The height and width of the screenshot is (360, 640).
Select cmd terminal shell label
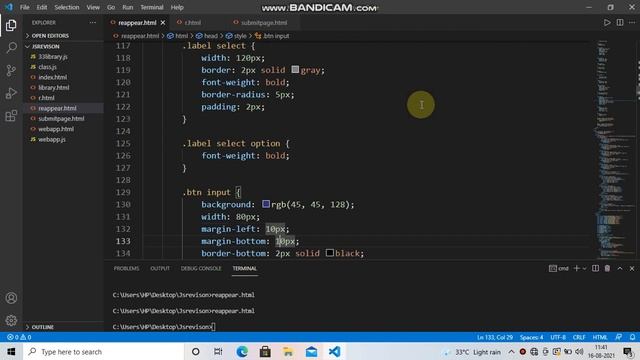pos(559,268)
